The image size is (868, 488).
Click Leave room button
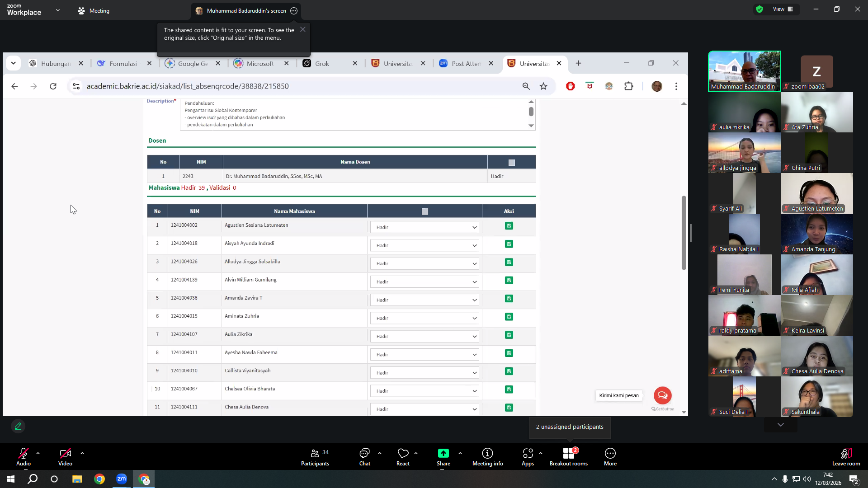pyautogui.click(x=846, y=457)
